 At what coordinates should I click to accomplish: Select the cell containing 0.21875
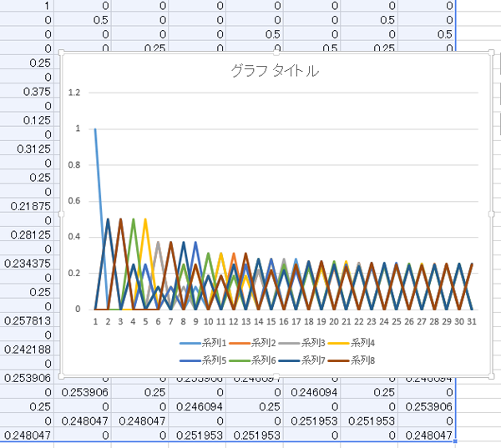(x=27, y=206)
